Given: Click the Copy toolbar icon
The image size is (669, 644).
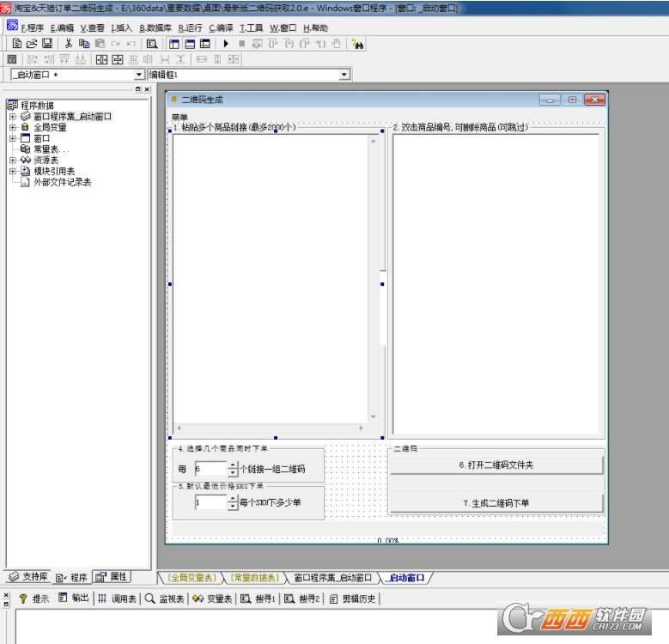Looking at the screenshot, I should [x=84, y=43].
